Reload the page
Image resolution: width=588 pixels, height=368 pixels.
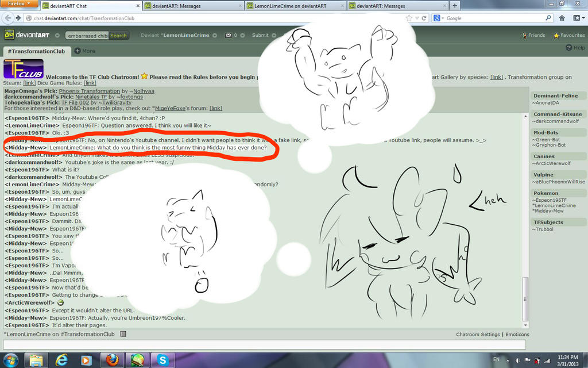(x=424, y=18)
